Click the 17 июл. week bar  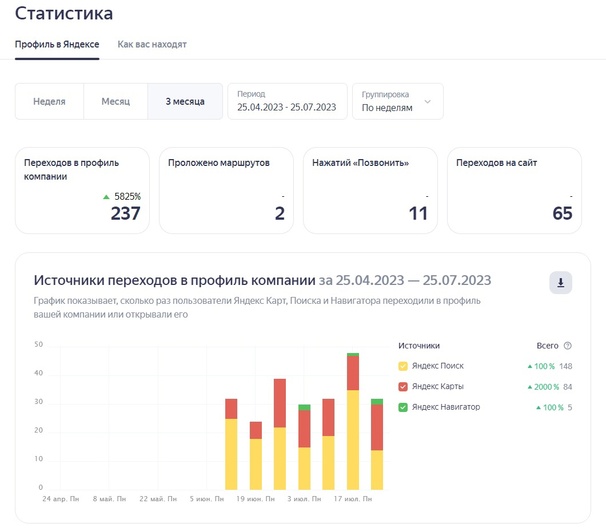(352, 421)
